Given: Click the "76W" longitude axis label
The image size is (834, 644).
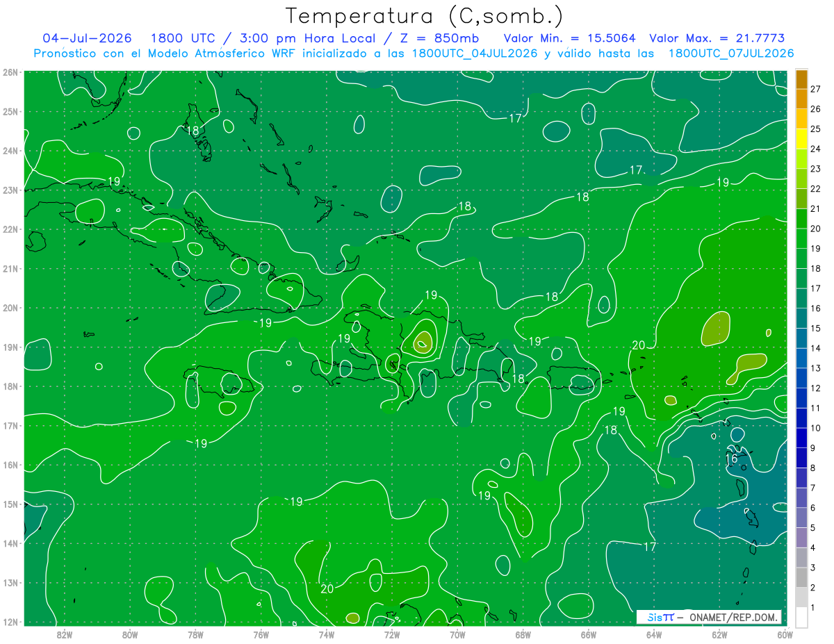Looking at the screenshot, I should tap(261, 634).
